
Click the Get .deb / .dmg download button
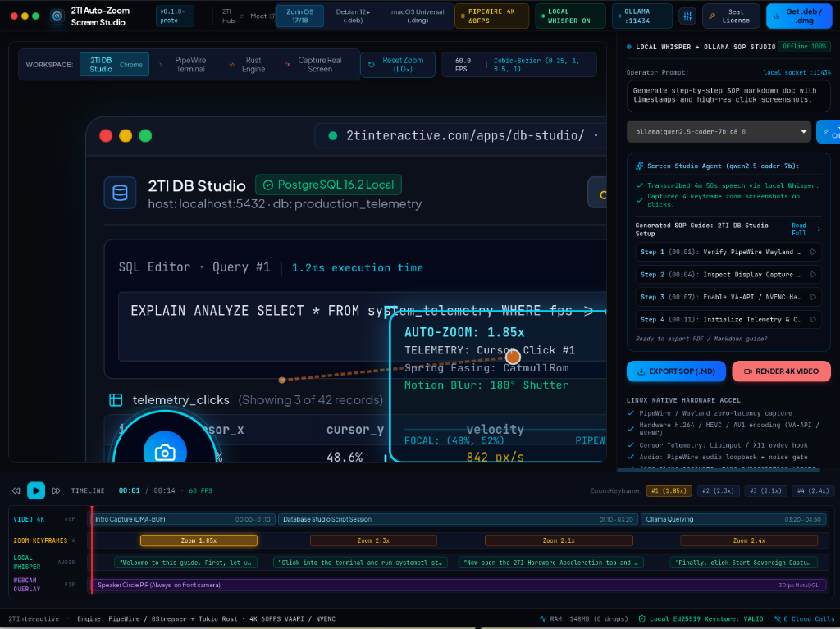[799, 16]
